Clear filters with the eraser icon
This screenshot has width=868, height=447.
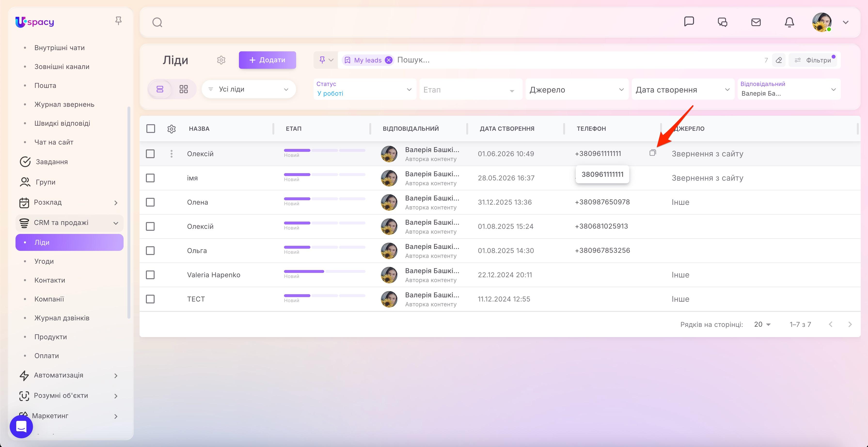(779, 60)
